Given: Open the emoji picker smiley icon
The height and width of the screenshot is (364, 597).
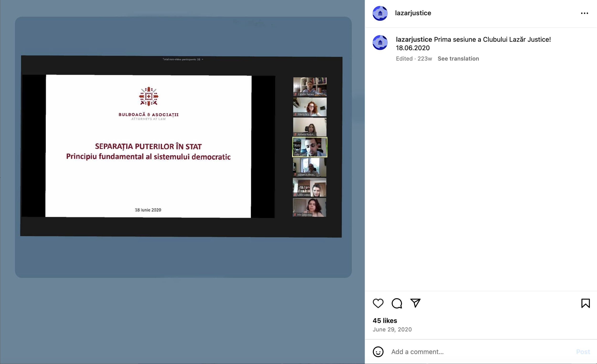Looking at the screenshot, I should click(378, 352).
